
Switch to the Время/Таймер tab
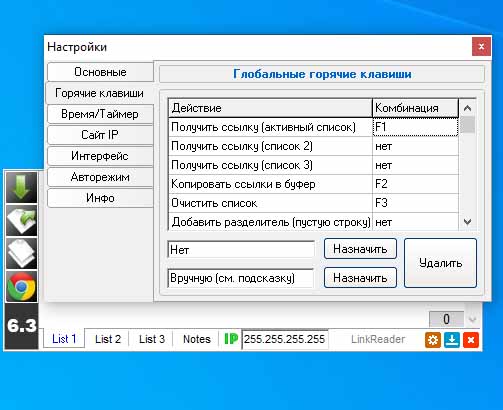point(100,114)
